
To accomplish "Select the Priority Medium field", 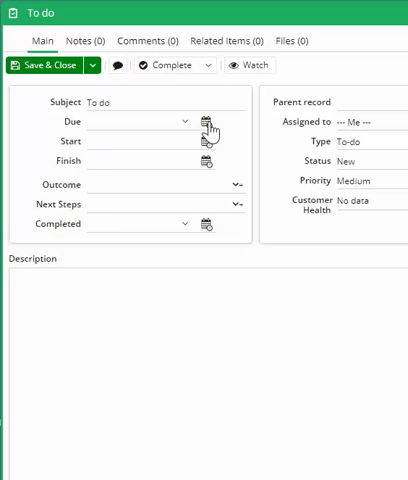I will (x=372, y=181).
